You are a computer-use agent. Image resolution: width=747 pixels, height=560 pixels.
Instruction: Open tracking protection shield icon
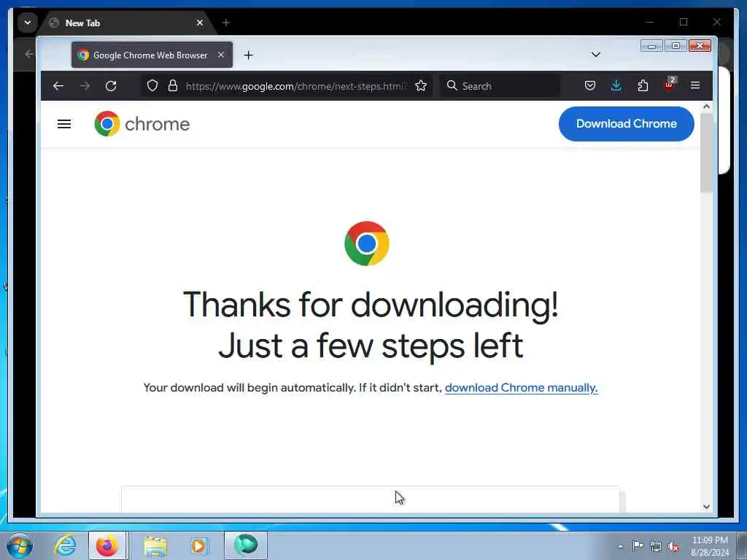pyautogui.click(x=152, y=86)
